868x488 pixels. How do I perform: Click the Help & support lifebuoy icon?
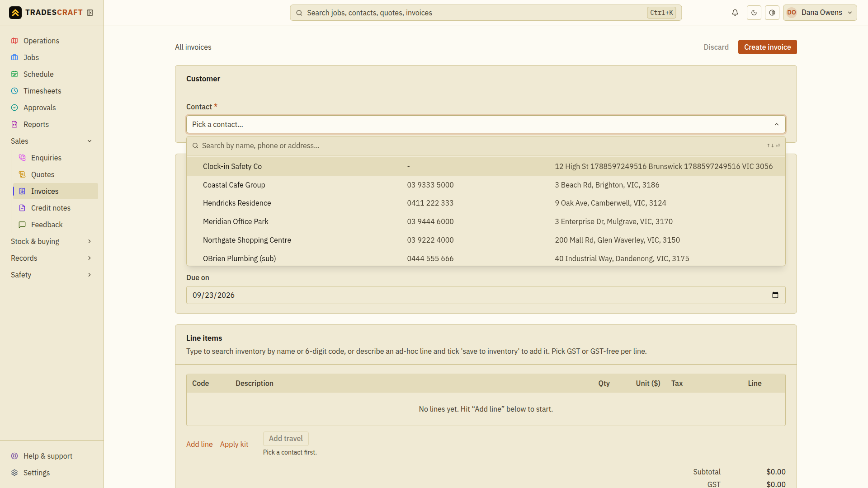click(x=14, y=456)
